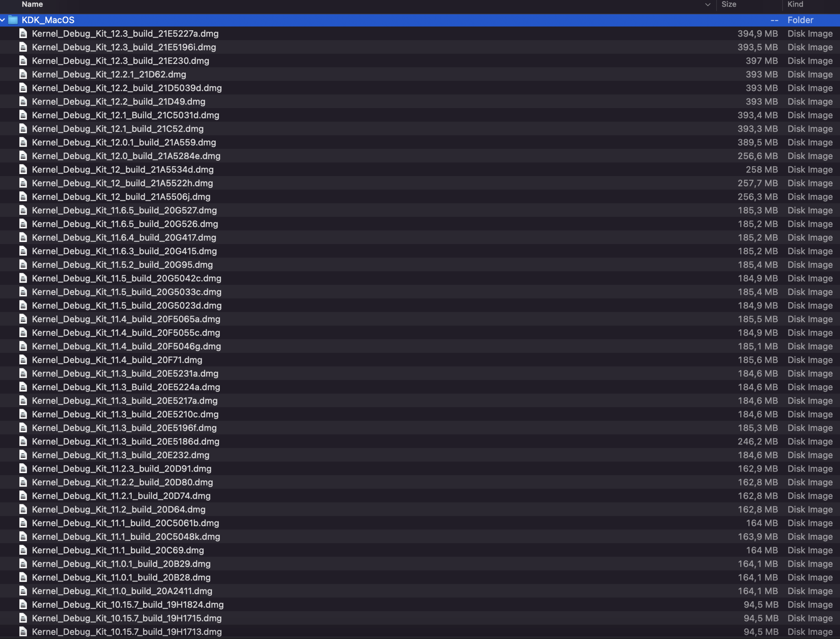Image resolution: width=840 pixels, height=639 pixels.
Task: Click file icon of Kernel_Debug_Kit_11.5_build_20G5023d.dmg
Action: [23, 306]
